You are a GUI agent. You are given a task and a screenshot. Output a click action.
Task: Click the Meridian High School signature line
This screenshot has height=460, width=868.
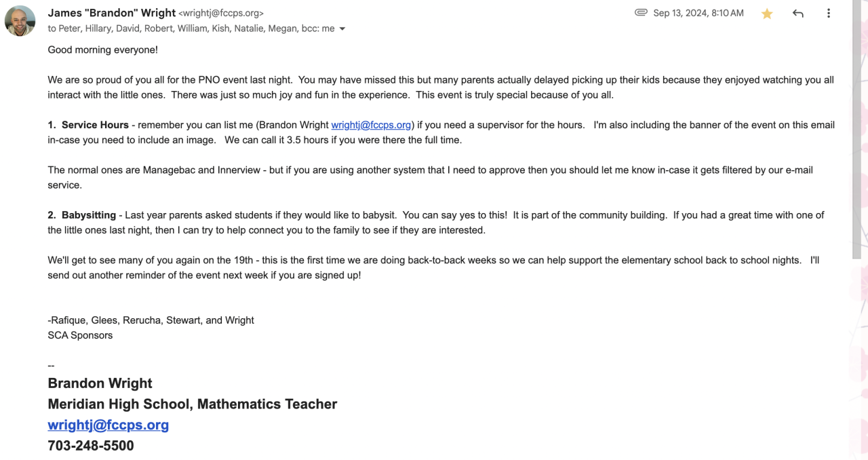point(192,404)
